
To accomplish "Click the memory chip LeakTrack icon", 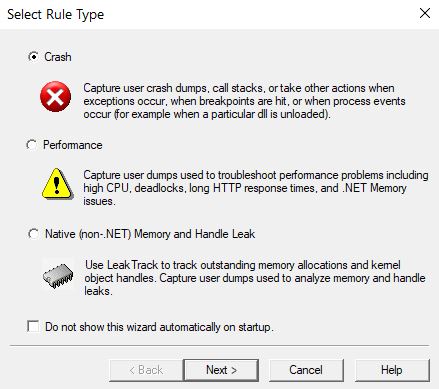I will 58,276.
